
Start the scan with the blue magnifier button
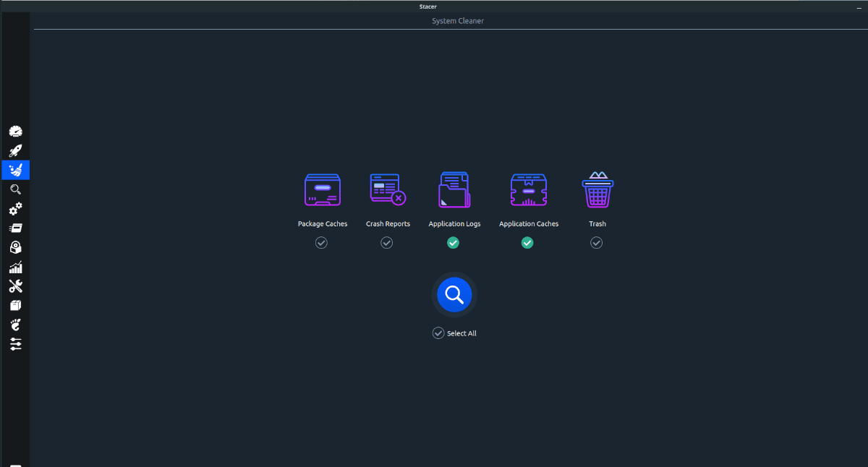coord(454,294)
